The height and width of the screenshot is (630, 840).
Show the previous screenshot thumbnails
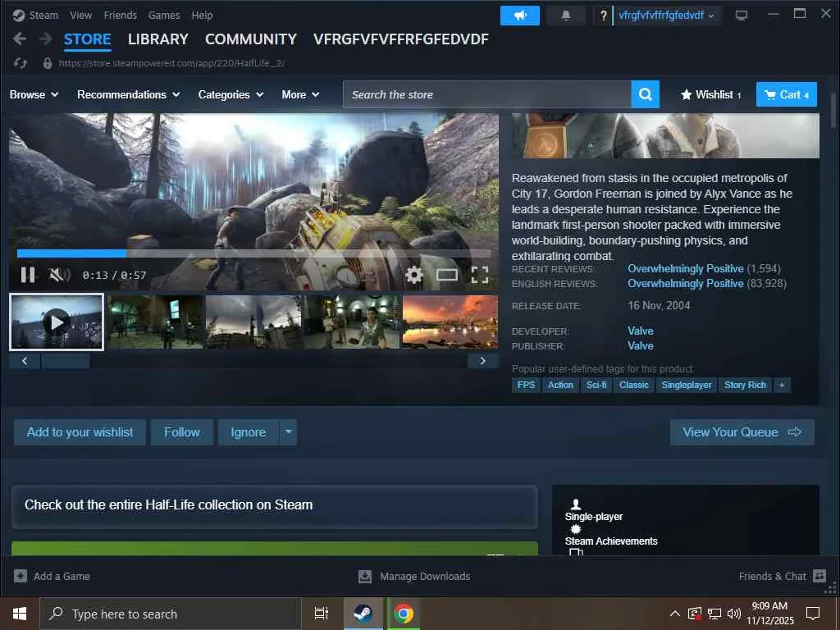pos(25,361)
